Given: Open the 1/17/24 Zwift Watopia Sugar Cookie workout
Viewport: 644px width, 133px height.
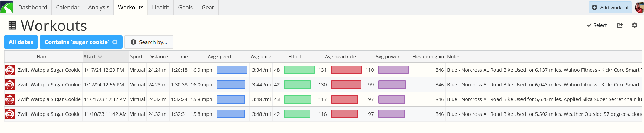Looking at the screenshot, I should [x=49, y=70].
